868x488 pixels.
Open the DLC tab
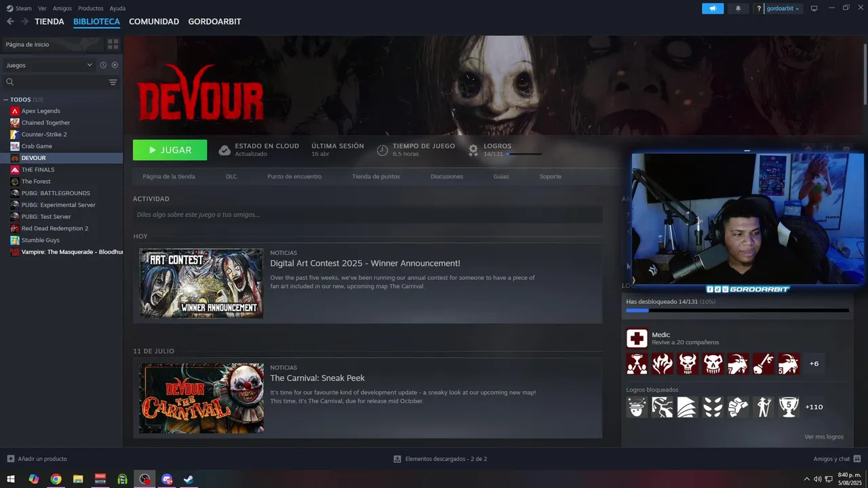[231, 176]
